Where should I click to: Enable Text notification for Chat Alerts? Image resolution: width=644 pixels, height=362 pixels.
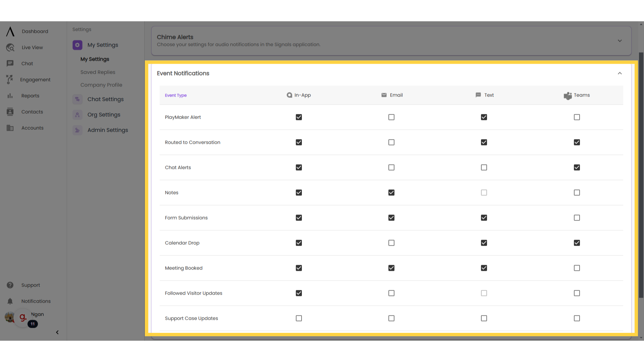click(x=484, y=167)
